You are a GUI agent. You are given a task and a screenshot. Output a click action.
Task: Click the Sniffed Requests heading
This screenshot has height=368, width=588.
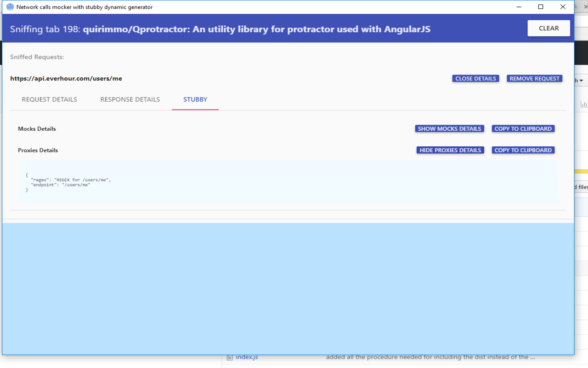click(37, 57)
